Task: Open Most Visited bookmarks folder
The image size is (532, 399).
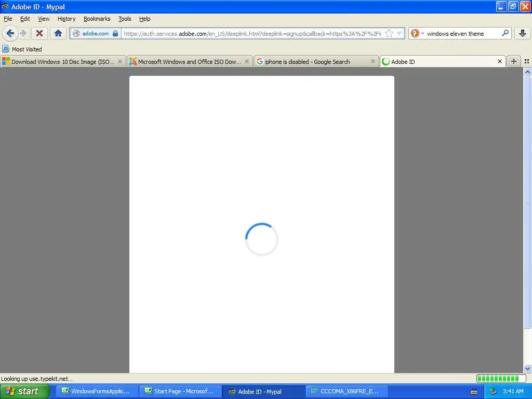Action: click(22, 49)
